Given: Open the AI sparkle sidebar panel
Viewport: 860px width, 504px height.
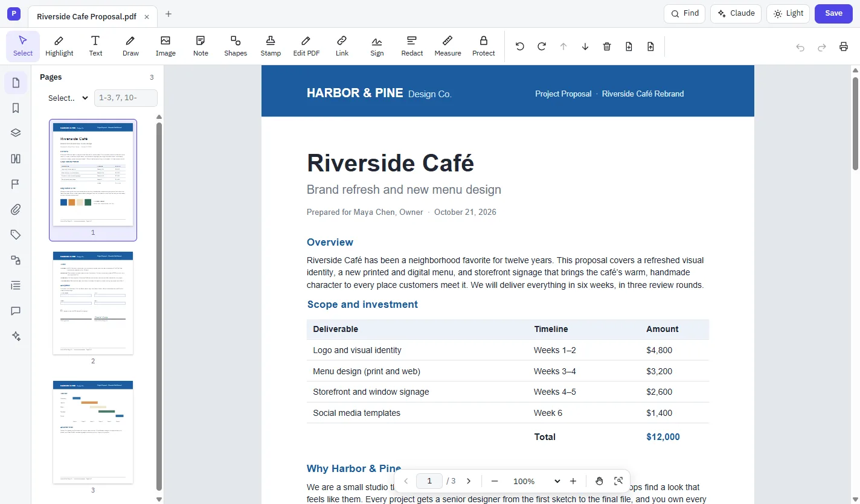Looking at the screenshot, I should coord(16,336).
